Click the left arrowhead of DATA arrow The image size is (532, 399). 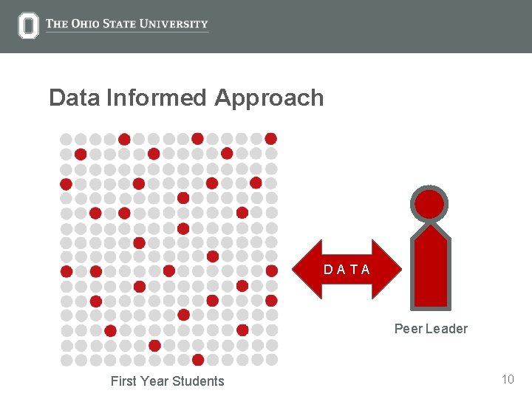[309, 269]
